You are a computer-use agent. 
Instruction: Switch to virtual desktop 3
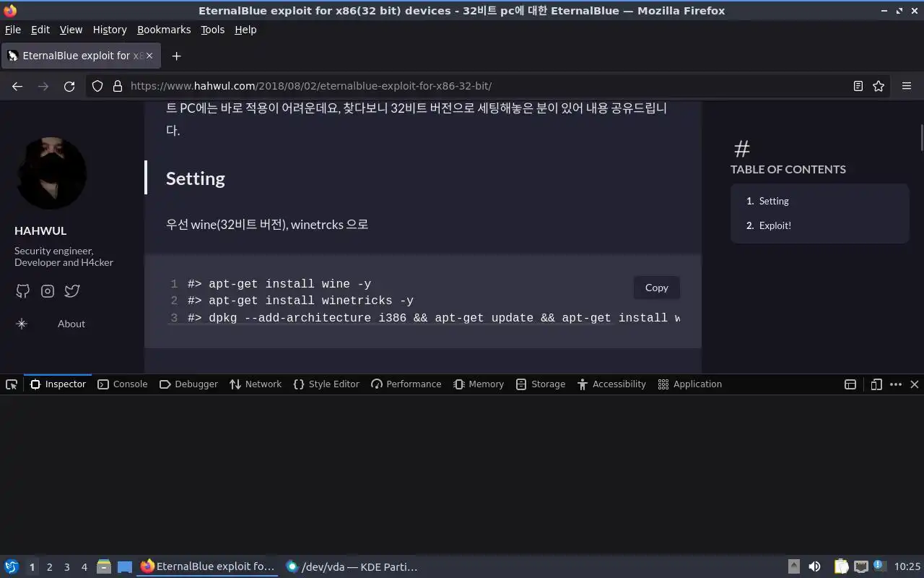click(x=66, y=567)
